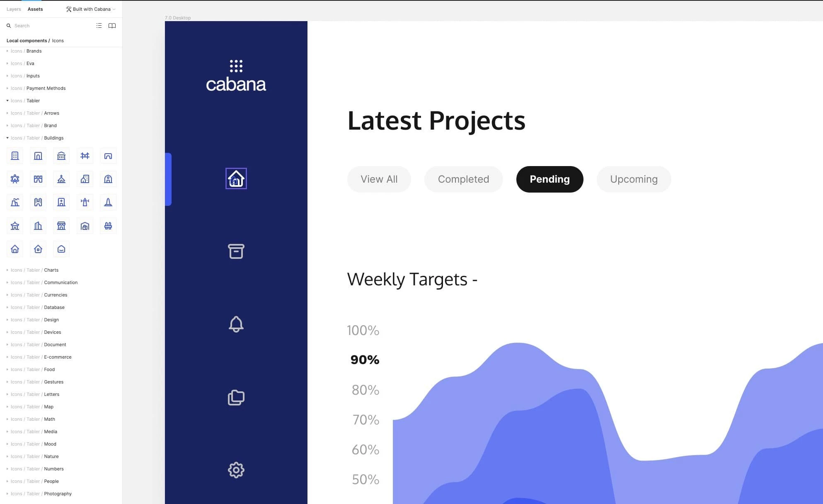This screenshot has width=823, height=504.
Task: Click the settings gear in navy sidebar
Action: pos(236,470)
